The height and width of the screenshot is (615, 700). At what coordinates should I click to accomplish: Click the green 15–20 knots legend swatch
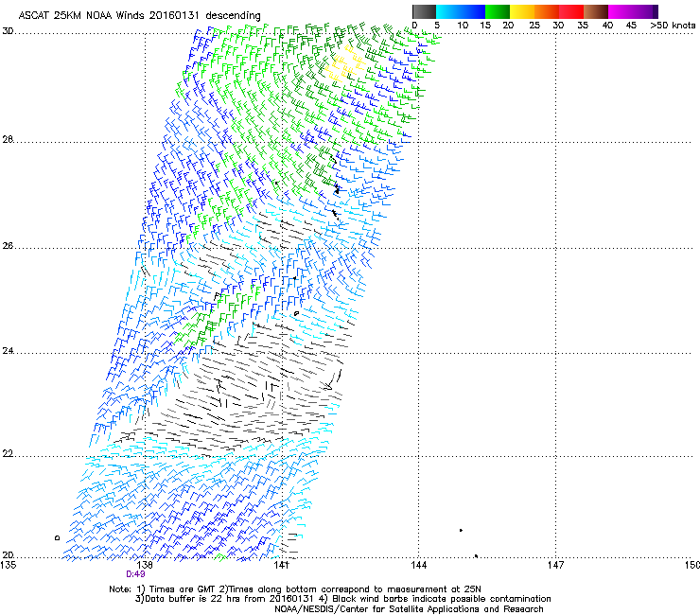point(498,11)
